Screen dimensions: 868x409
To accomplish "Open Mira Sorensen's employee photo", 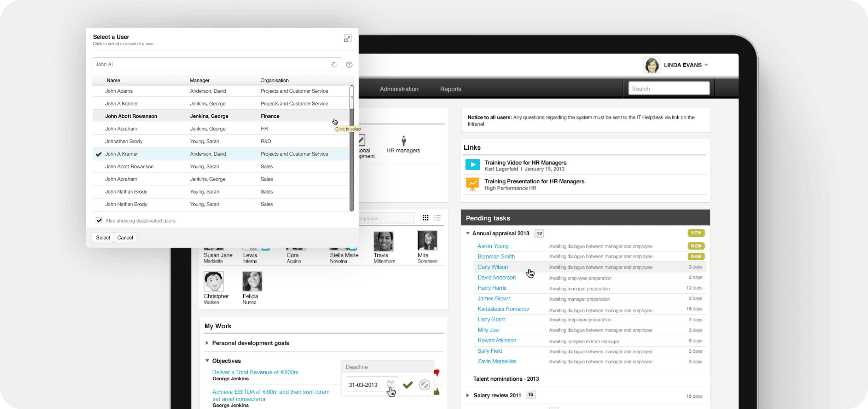I will coord(427,241).
